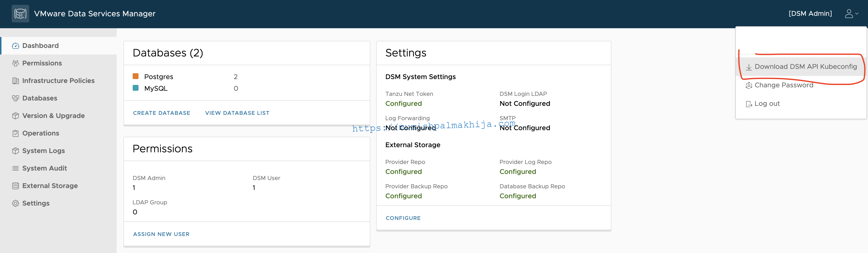The width and height of the screenshot is (868, 253).
Task: Click the External Storage subsection heading
Action: click(x=413, y=145)
